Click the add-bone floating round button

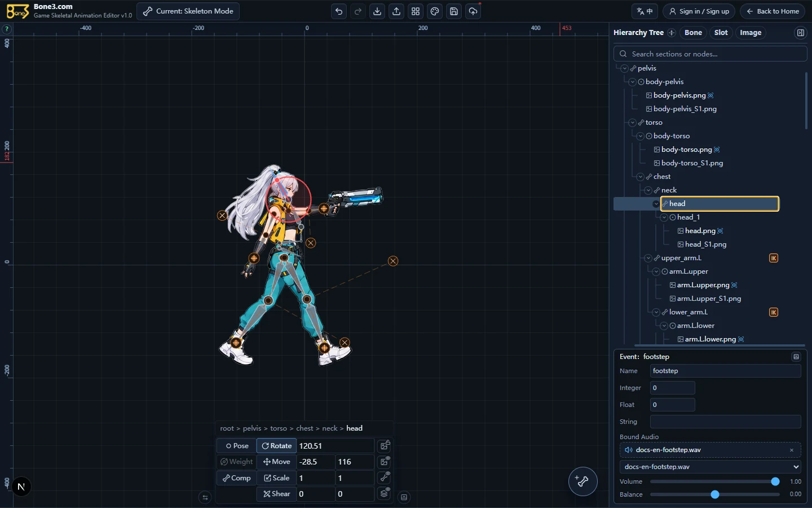coord(582,481)
